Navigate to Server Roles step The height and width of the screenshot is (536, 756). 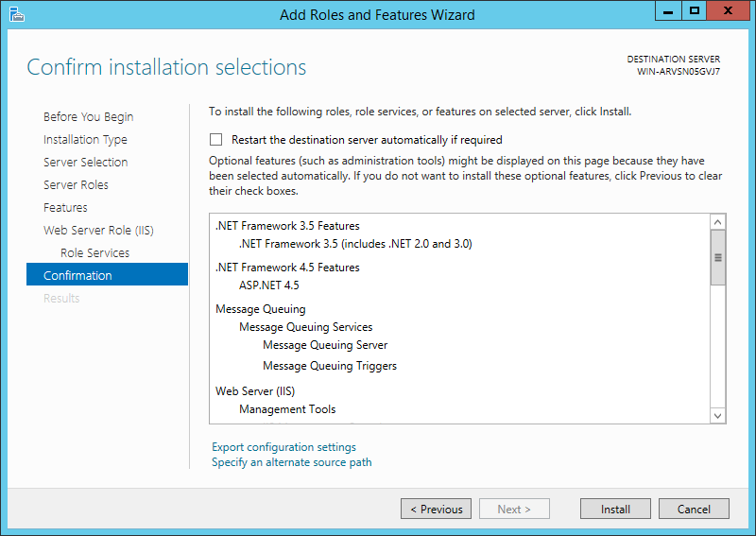click(76, 185)
